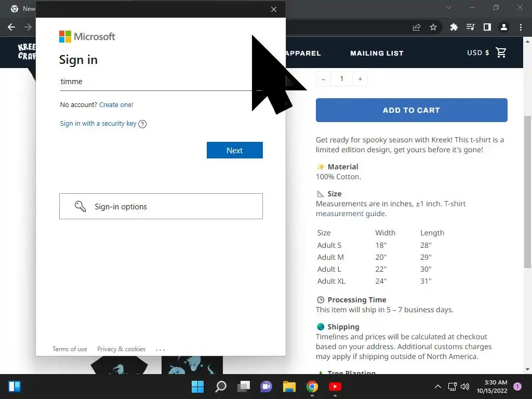
Task: Click the quantity field showing 1
Action: pos(342,79)
